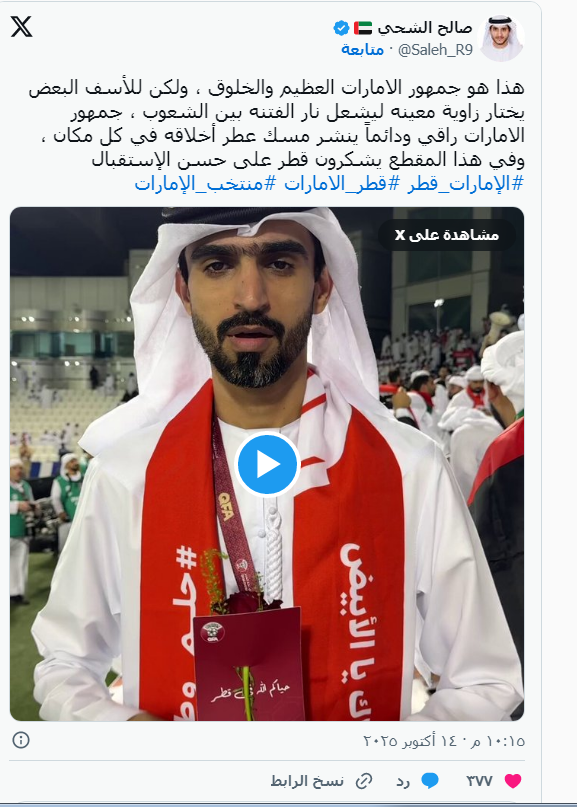Click the UAE flag emoji beside name

pyautogui.click(x=363, y=28)
